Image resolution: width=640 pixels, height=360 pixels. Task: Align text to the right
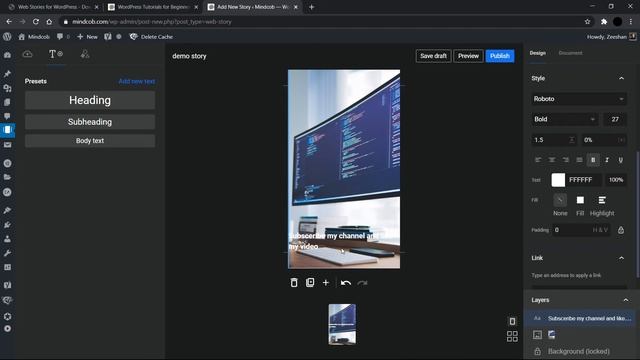[x=565, y=160]
